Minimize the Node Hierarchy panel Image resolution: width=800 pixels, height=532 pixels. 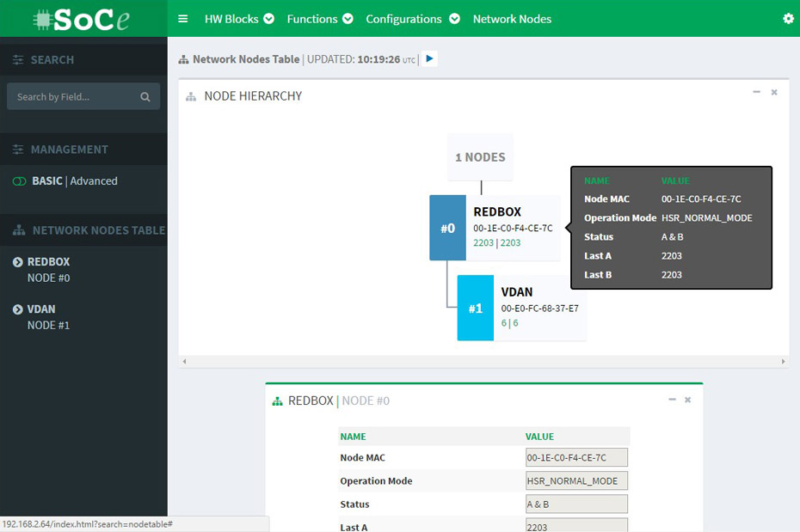click(x=756, y=92)
